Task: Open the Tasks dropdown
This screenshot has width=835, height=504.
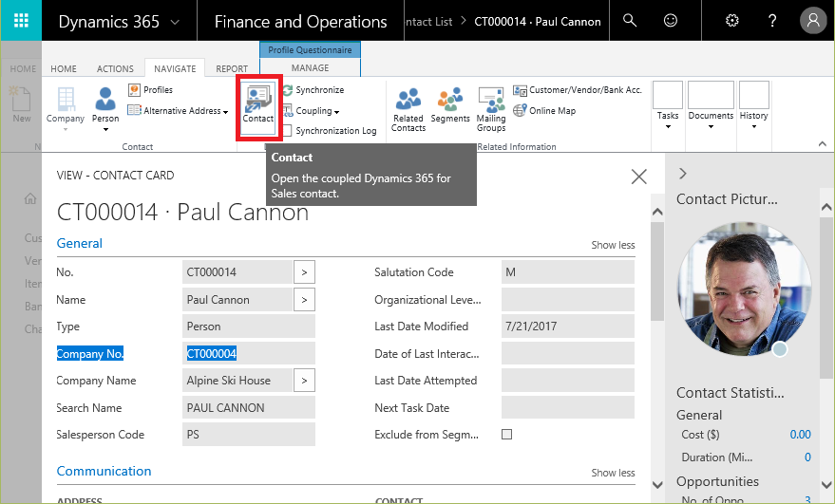Action: (x=668, y=105)
